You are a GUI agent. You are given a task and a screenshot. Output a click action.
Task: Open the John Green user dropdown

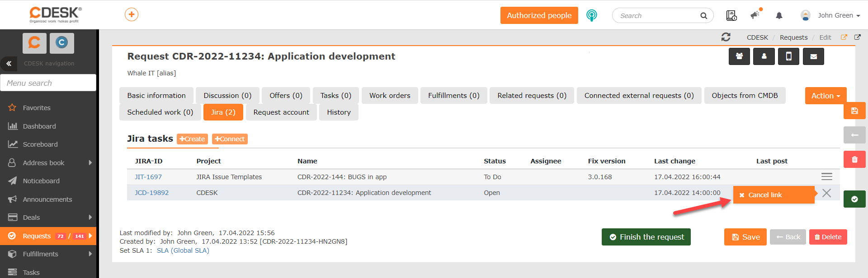(x=839, y=15)
